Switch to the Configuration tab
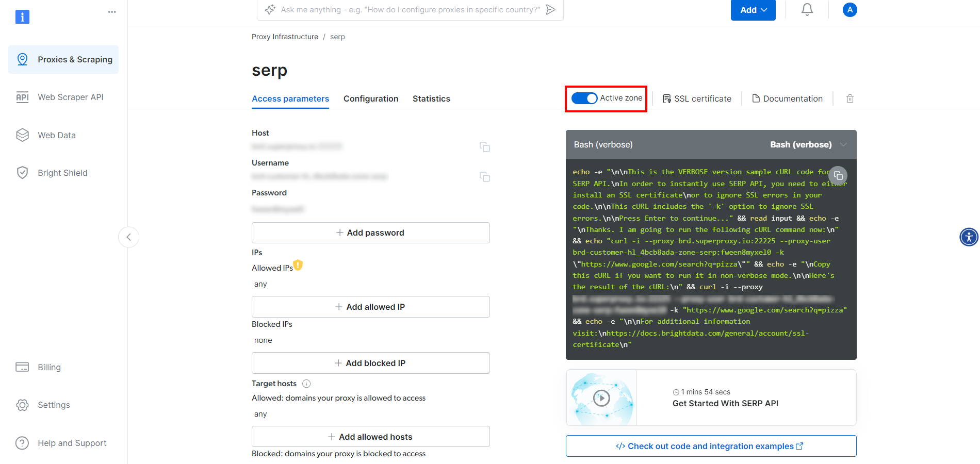980x464 pixels. 370,98
